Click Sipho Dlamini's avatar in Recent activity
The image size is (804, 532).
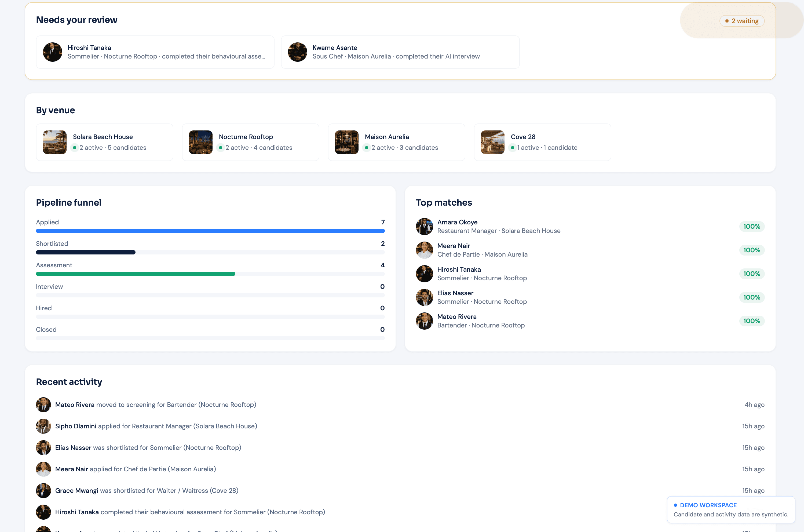point(43,426)
